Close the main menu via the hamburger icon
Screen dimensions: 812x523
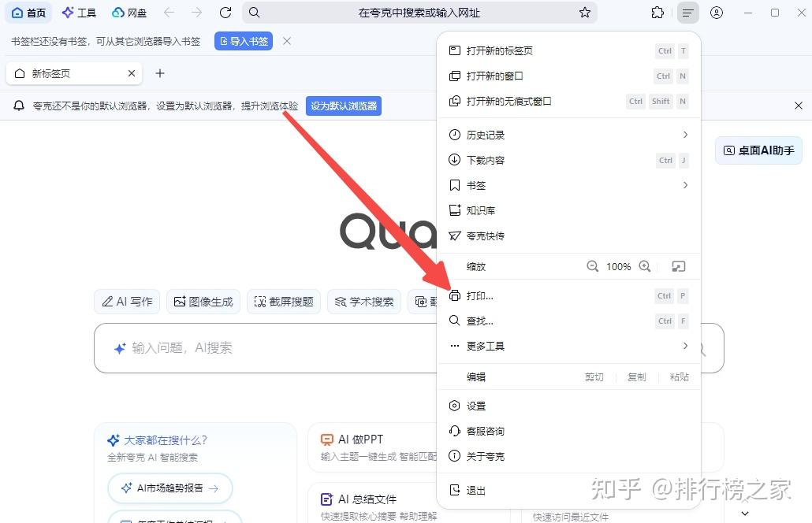687,13
